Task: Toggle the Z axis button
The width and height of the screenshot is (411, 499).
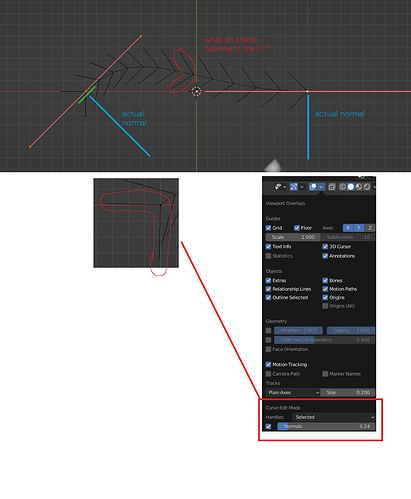Action: point(370,228)
